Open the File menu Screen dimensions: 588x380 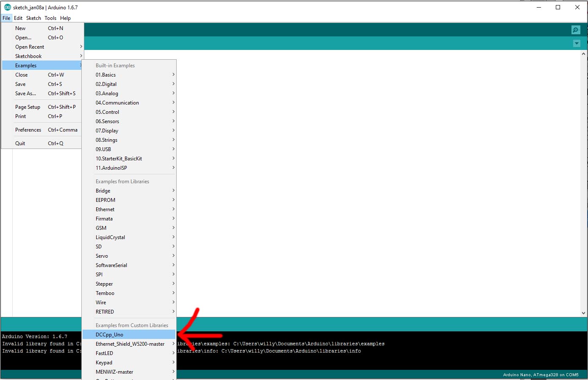(6, 18)
